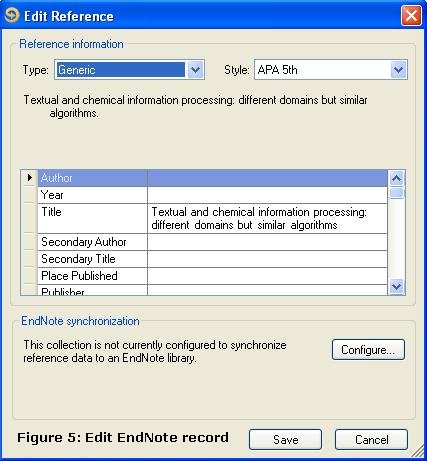The height and width of the screenshot is (461, 427).
Task: Click the Secondary Title value cell
Action: tap(267, 259)
